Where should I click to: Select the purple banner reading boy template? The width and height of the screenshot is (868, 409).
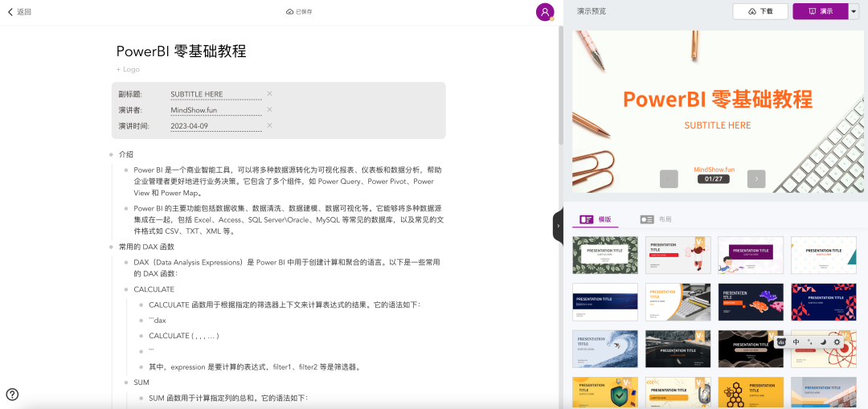coord(751,255)
